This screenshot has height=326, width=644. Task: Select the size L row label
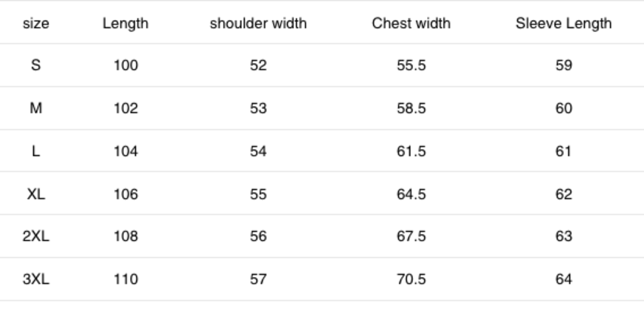(x=36, y=151)
